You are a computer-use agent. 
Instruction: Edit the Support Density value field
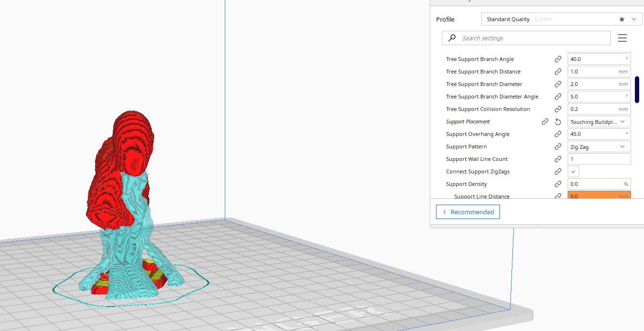click(595, 184)
